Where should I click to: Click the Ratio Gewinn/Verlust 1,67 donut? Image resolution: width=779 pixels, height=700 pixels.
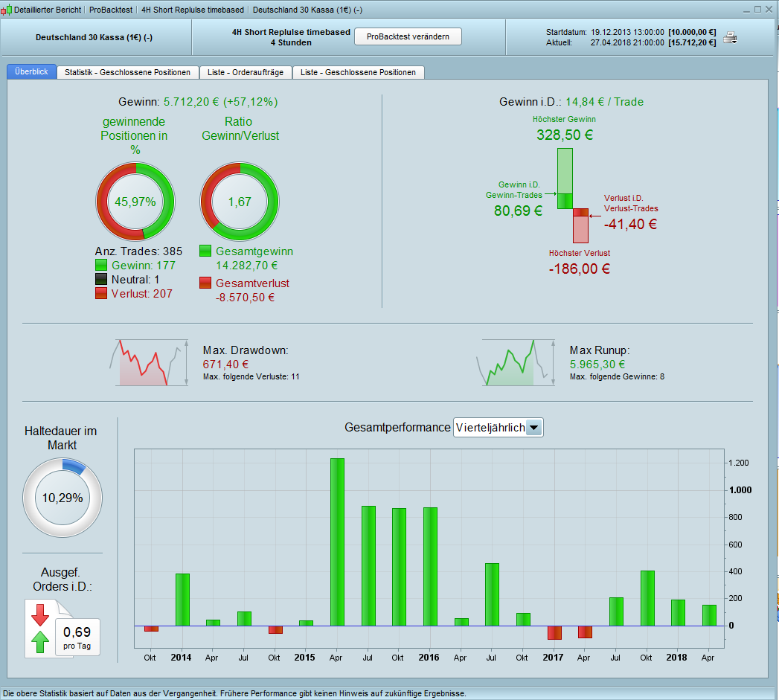[240, 202]
